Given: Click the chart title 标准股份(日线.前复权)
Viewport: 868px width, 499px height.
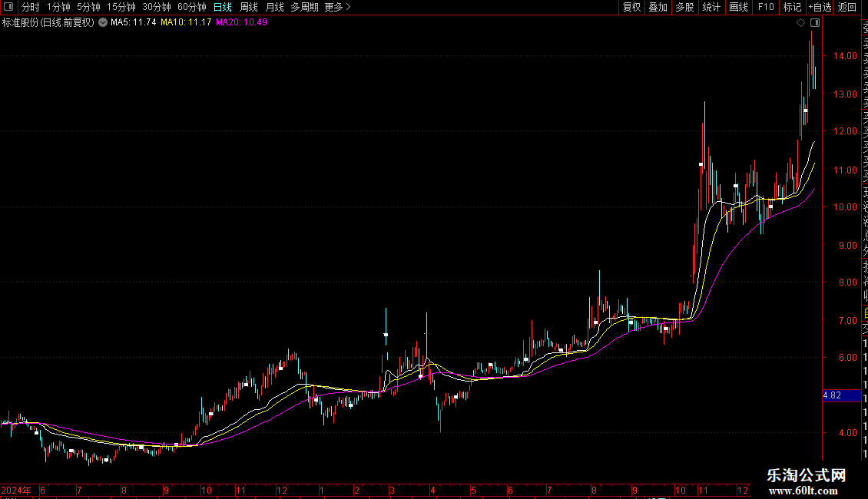Looking at the screenshot, I should 48,23.
